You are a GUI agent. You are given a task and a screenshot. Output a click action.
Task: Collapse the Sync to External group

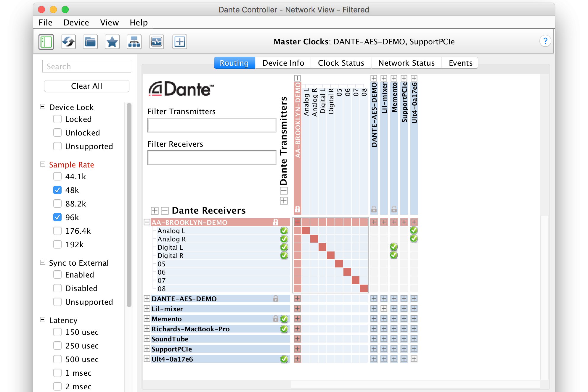point(43,262)
